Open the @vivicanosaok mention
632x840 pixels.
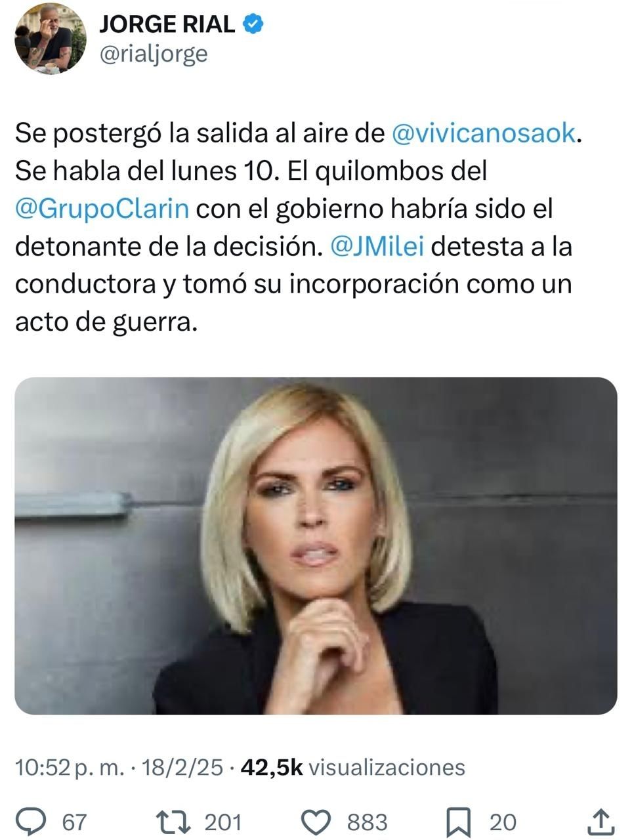[484, 133]
